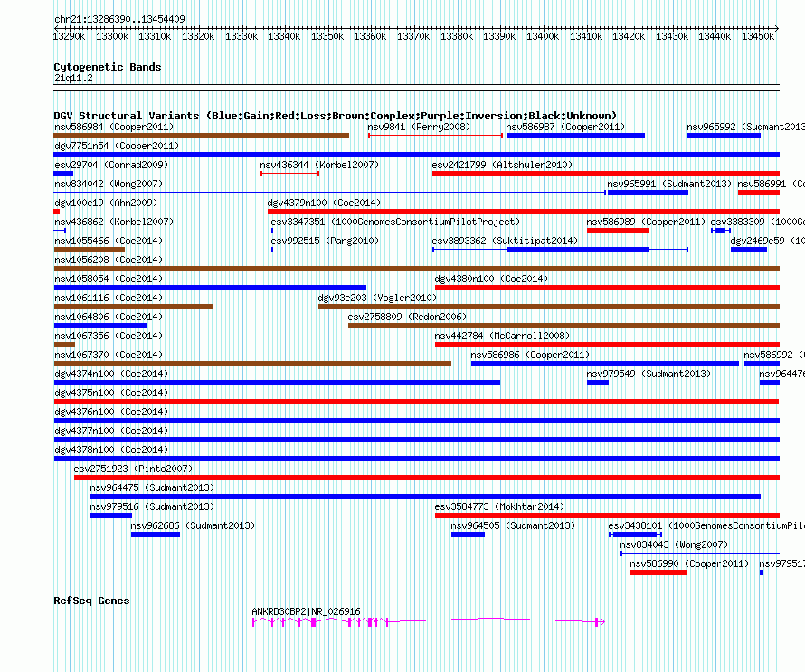Click the nsv1055466 (Coe2014) label
The image size is (805, 672).
[x=109, y=241]
